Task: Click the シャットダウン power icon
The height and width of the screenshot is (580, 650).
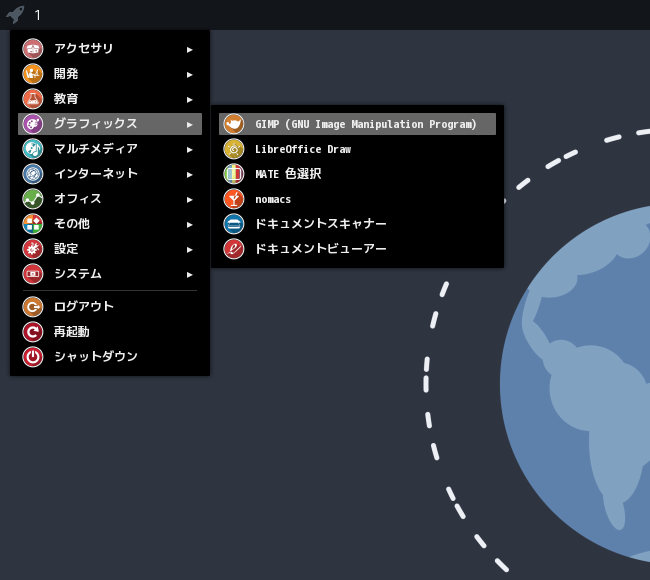Action: 33,357
